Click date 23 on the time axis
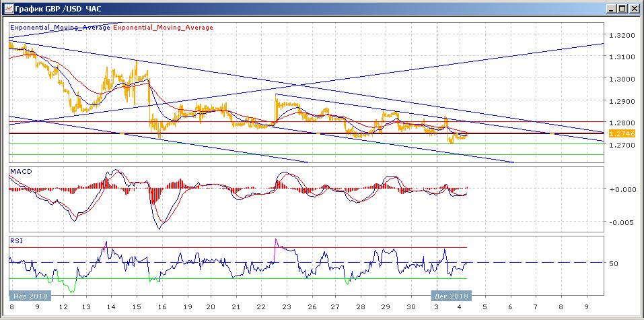The image size is (644, 320). pyautogui.click(x=287, y=307)
